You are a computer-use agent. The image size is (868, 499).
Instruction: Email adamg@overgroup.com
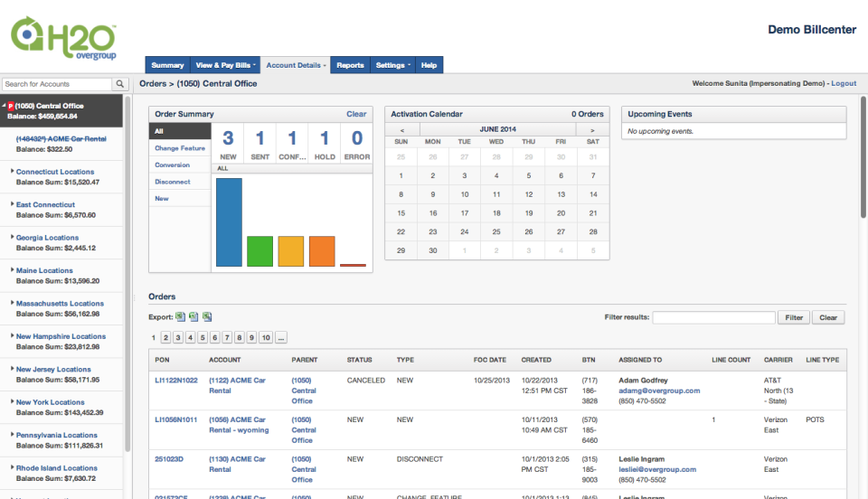pos(659,391)
